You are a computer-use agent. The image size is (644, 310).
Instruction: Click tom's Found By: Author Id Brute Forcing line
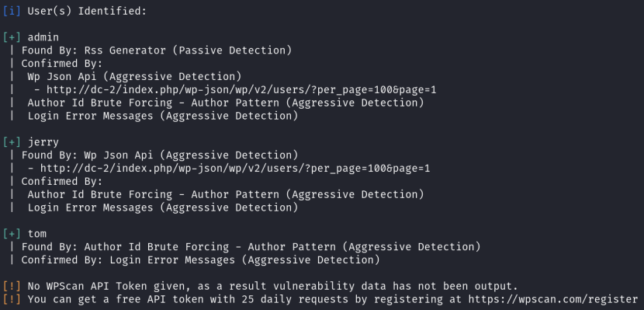pos(251,247)
